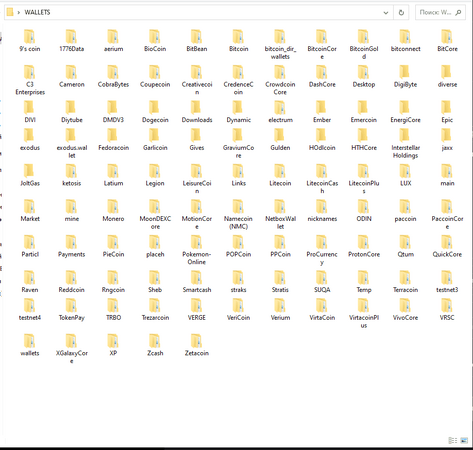Select the DigiByte folder
The image size is (473, 450).
[x=405, y=77]
